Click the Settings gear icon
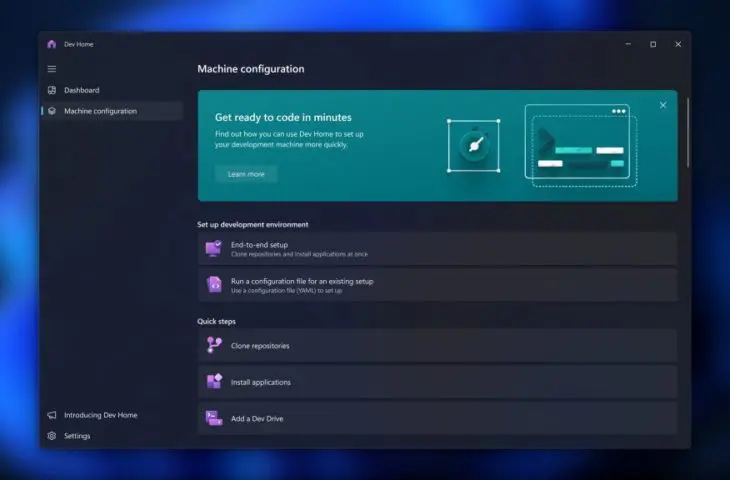The height and width of the screenshot is (480, 730). (x=52, y=436)
